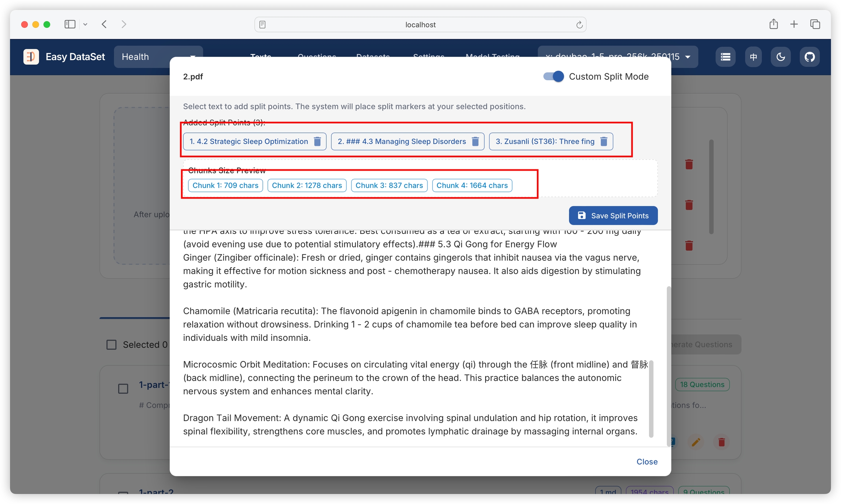Open the task list icon in header
841x504 pixels.
point(725,57)
